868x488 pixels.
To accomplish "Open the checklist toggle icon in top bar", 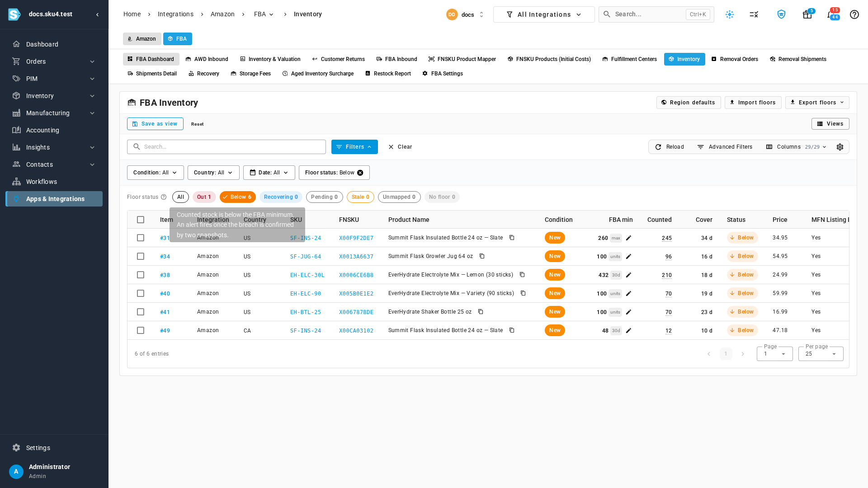I will pos(754,14).
